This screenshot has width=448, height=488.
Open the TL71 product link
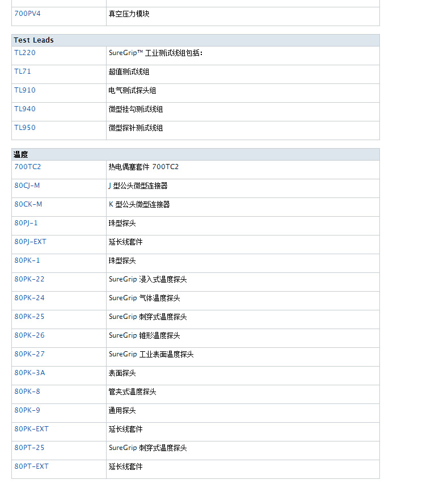click(x=22, y=71)
